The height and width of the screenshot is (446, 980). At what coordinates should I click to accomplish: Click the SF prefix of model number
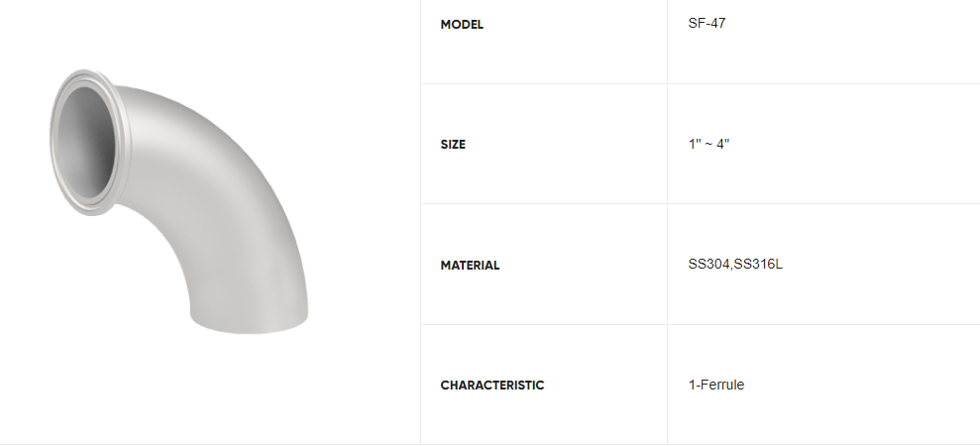[696, 24]
